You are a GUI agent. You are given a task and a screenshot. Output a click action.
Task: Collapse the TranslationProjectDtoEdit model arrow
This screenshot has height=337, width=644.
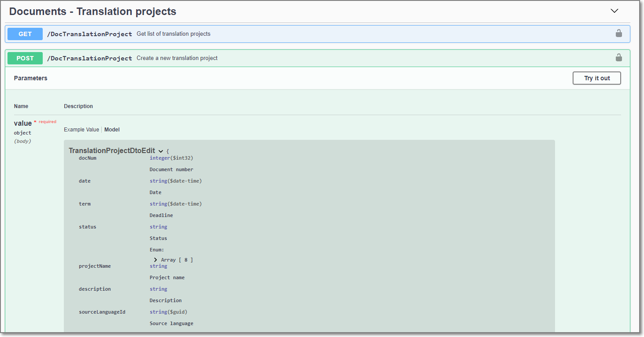[161, 151]
